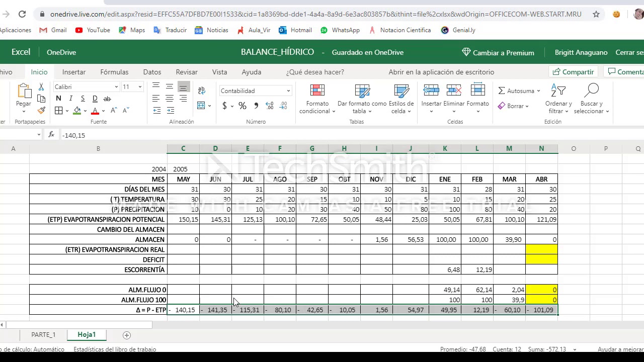This screenshot has height=362, width=644.
Task: Select the Format Painter brush icon
Action: [41, 110]
